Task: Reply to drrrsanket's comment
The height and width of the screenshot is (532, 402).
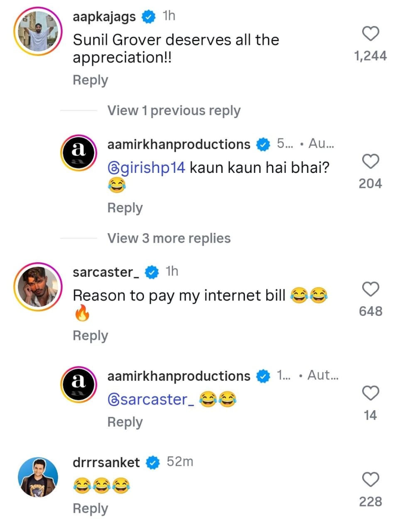Action: coord(90,508)
